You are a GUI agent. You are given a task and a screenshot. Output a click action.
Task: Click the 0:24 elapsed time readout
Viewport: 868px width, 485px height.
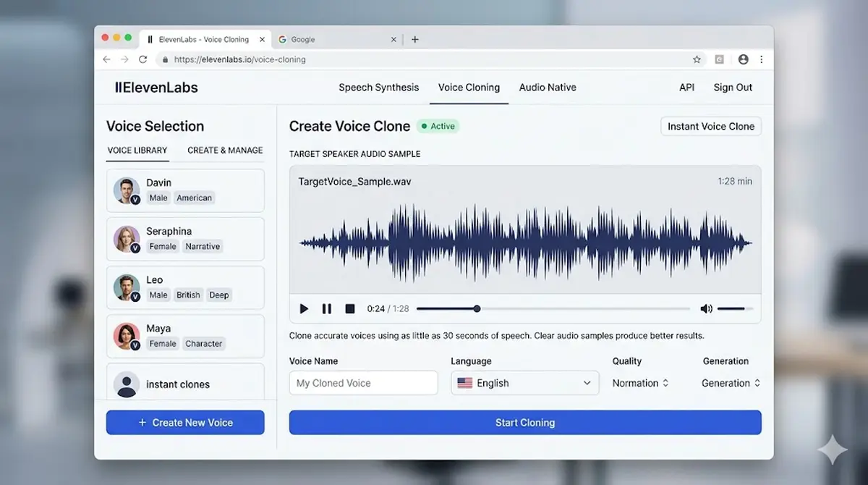(x=376, y=309)
